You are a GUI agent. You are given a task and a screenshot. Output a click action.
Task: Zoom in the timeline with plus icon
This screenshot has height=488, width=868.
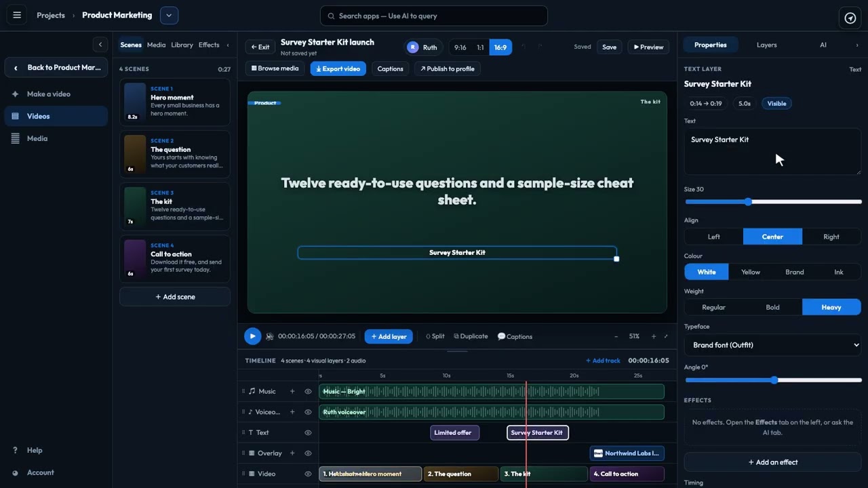[654, 336]
